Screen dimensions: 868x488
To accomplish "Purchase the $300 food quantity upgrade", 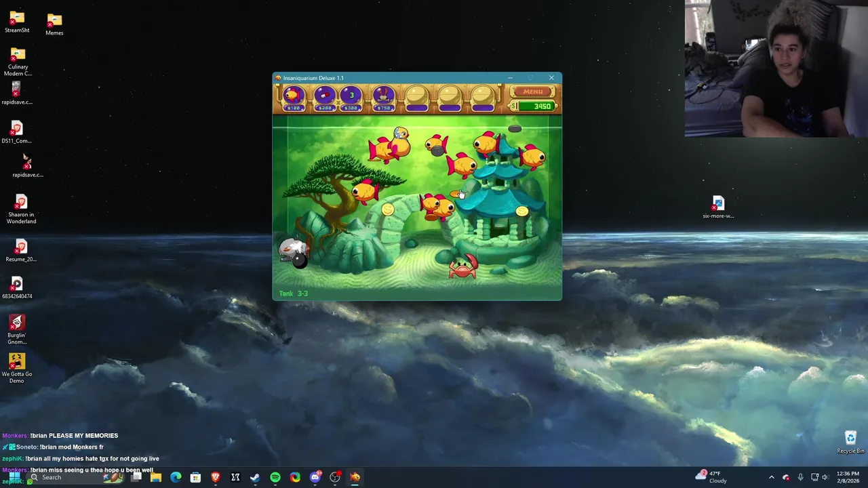I will (x=351, y=98).
